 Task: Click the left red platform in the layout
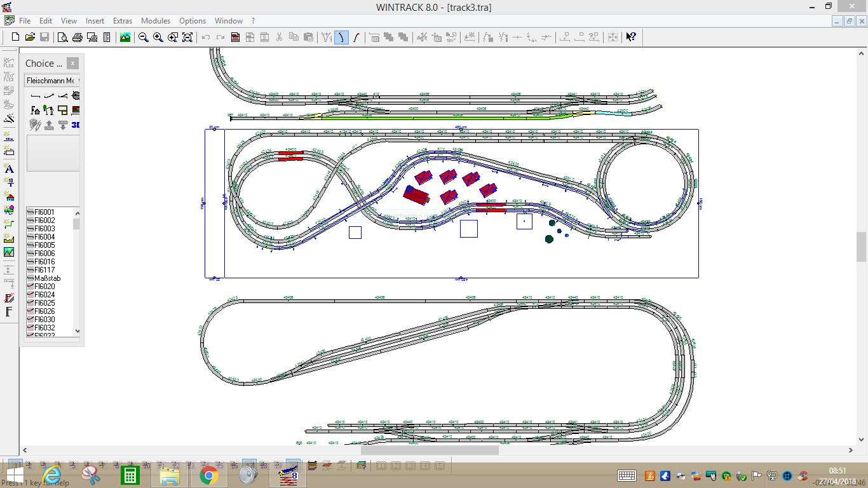[x=291, y=156]
